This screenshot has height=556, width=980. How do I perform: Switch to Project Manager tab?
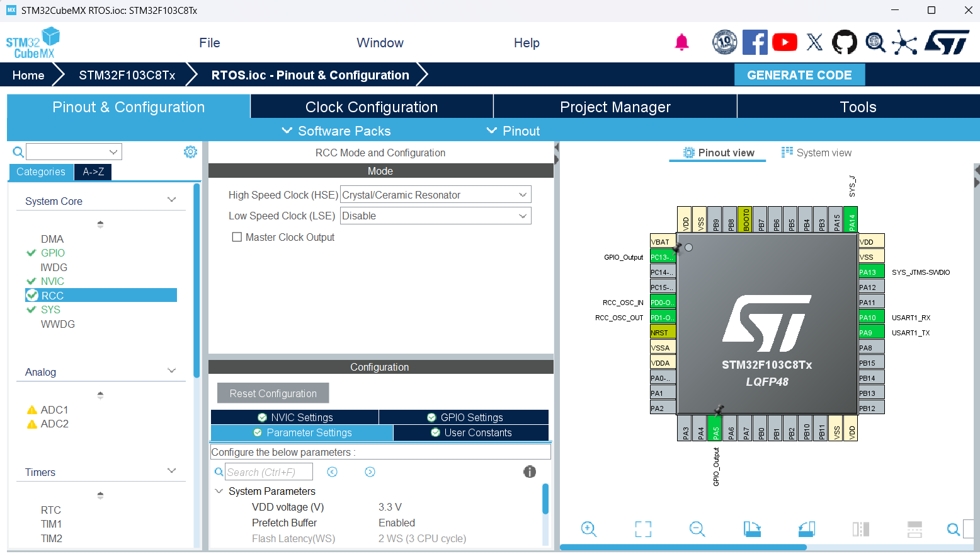[615, 107]
